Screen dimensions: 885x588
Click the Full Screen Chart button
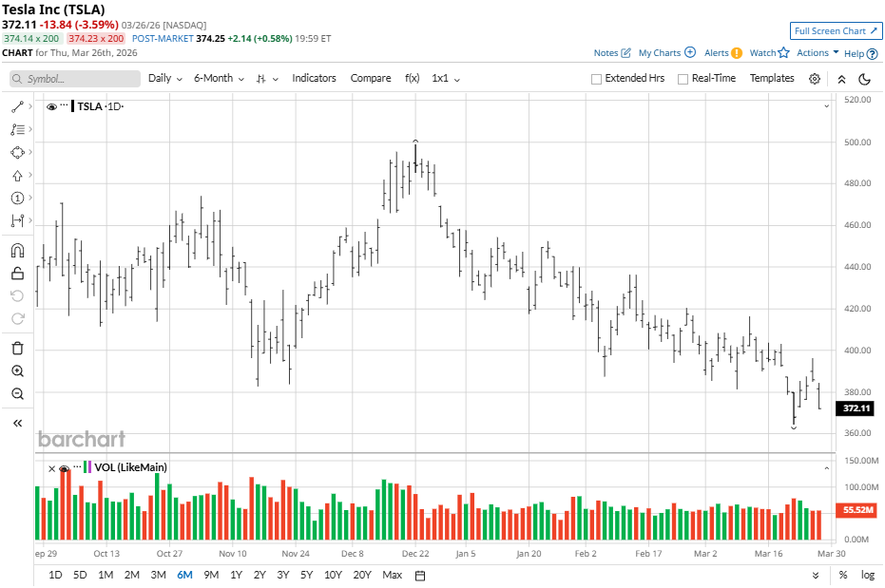pyautogui.click(x=836, y=31)
